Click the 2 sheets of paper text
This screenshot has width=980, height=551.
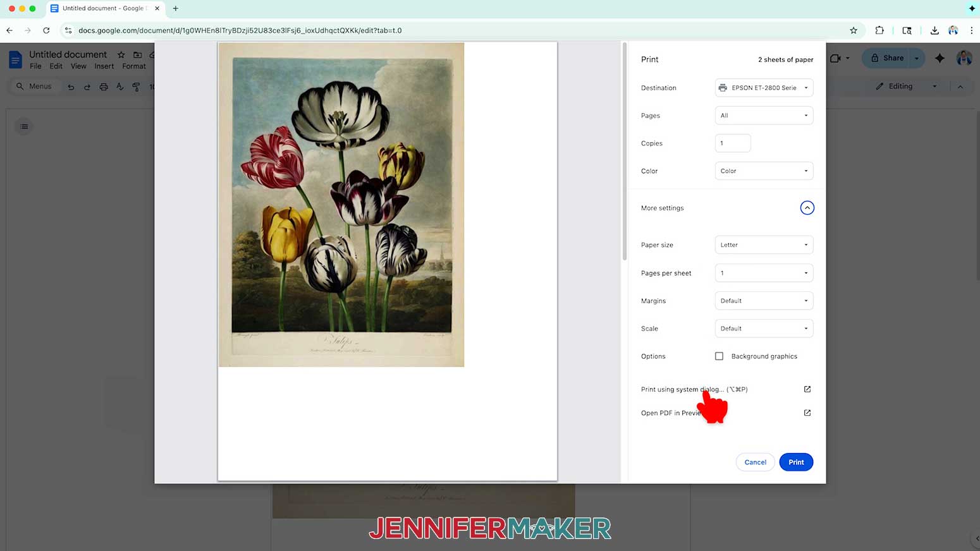786,59
